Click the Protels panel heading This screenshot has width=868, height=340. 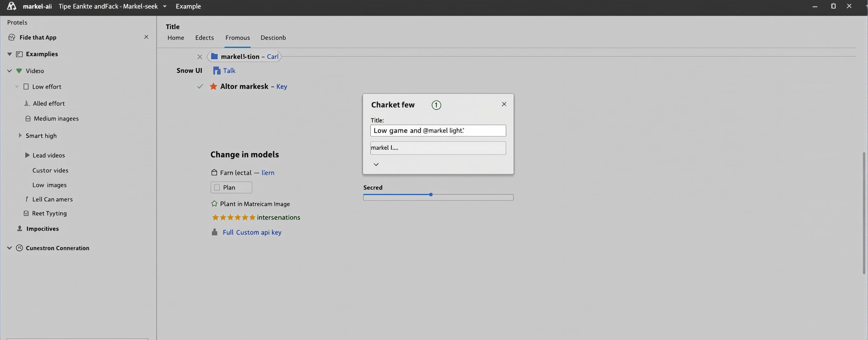[x=17, y=22]
